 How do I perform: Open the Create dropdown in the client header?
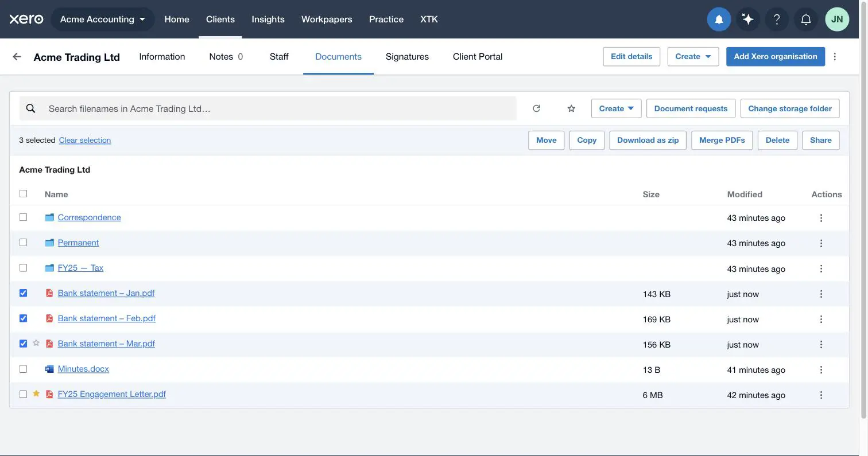pos(693,56)
